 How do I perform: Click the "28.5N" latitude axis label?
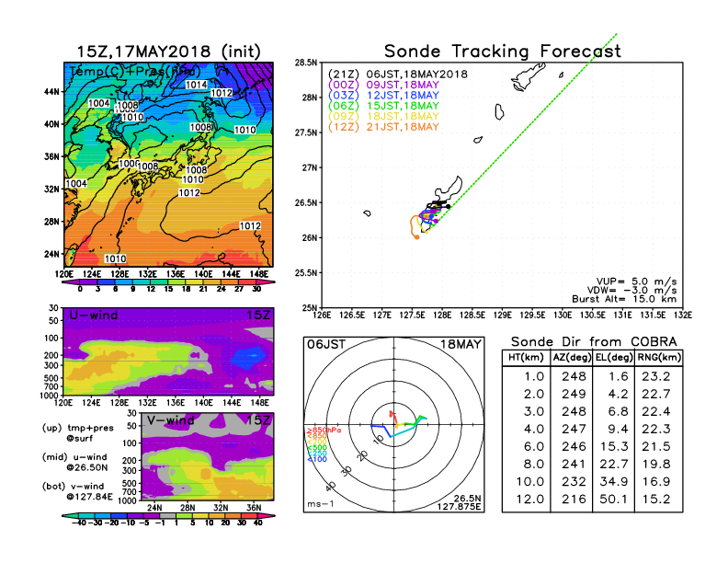pos(306,63)
